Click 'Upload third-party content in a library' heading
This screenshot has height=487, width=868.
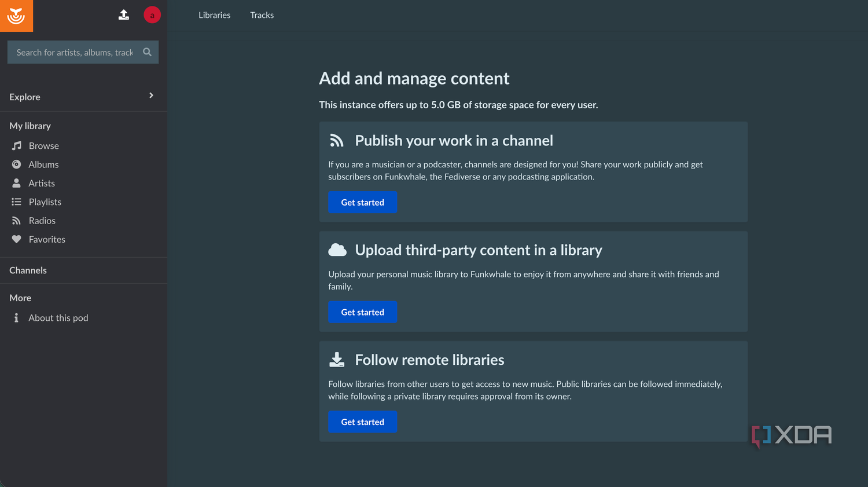pyautogui.click(x=479, y=250)
